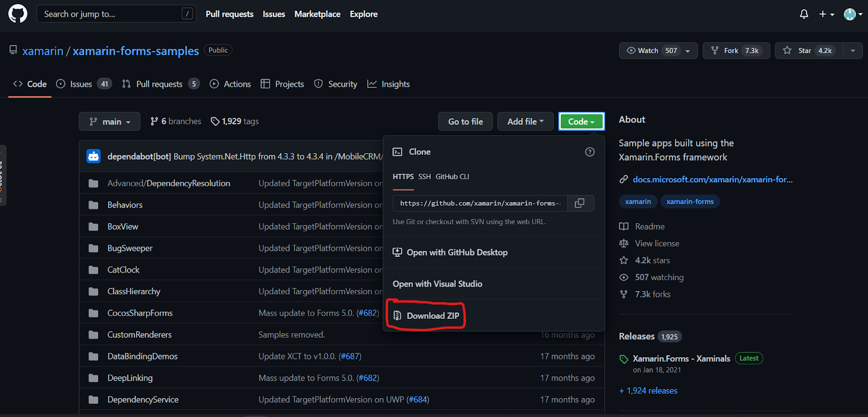Click the tag icon next to Xamarin.Forms - Xaminals

[624, 359]
